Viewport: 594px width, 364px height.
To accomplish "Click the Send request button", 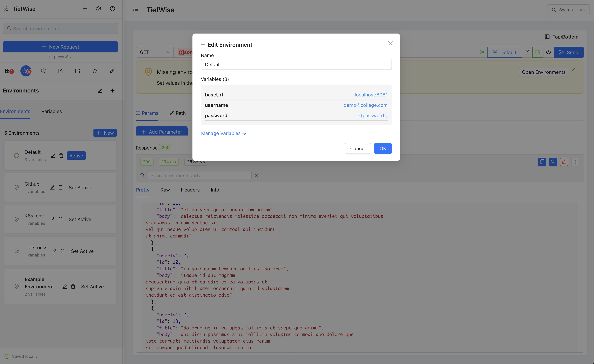I will coord(569,52).
